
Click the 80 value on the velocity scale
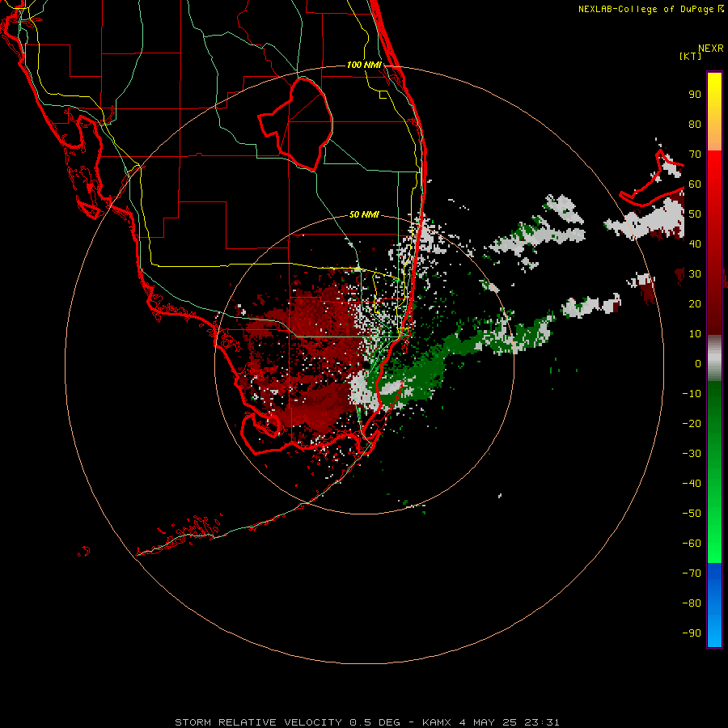695,124
